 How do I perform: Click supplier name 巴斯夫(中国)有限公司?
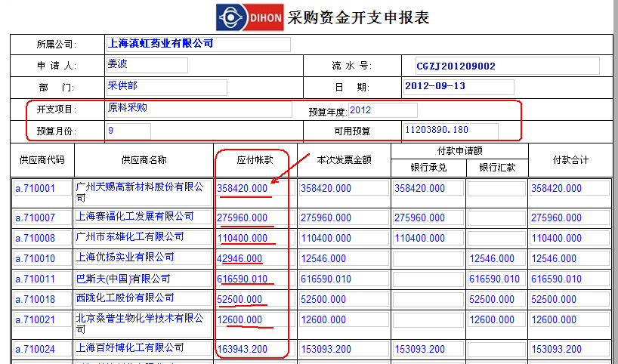click(x=143, y=279)
